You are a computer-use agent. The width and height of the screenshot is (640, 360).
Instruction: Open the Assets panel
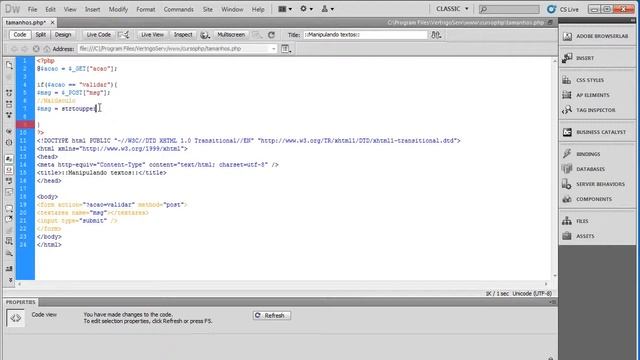click(597, 236)
